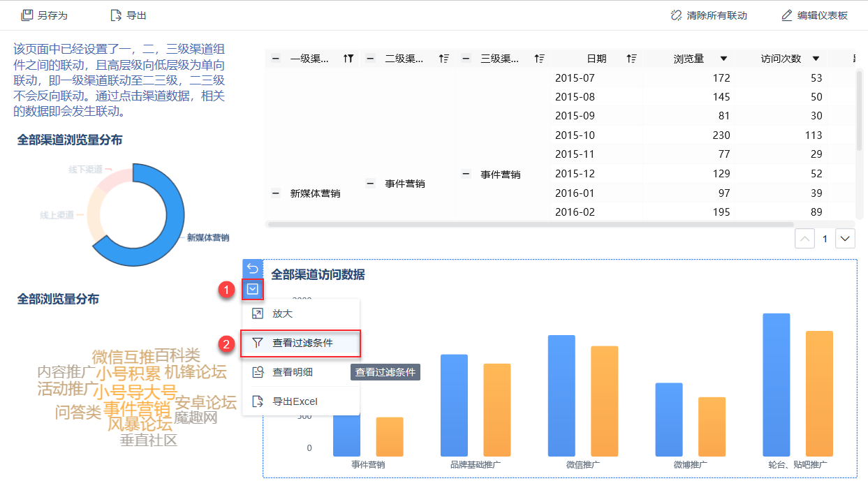Choose 查看过滤条件 from the chart menu

tap(301, 343)
